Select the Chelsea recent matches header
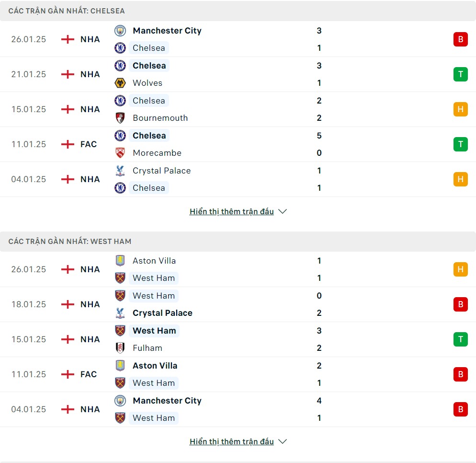Image resolution: width=476 pixels, height=463 pixels. (238, 11)
